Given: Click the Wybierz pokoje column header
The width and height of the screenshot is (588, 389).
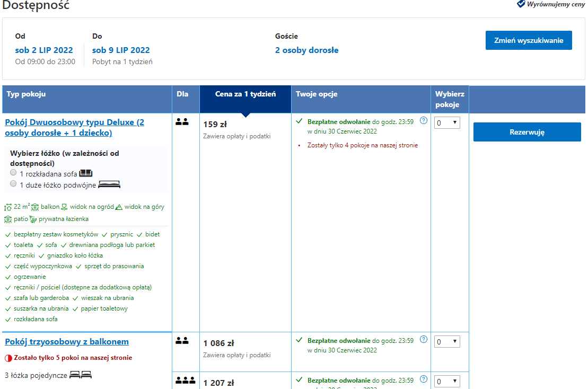Looking at the screenshot, I should coord(450,99).
